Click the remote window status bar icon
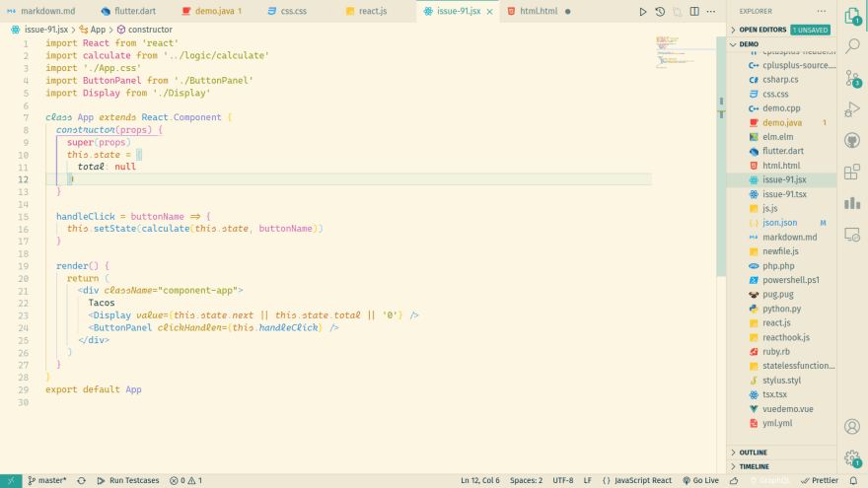Viewport: 868px width, 488px height. (11, 481)
